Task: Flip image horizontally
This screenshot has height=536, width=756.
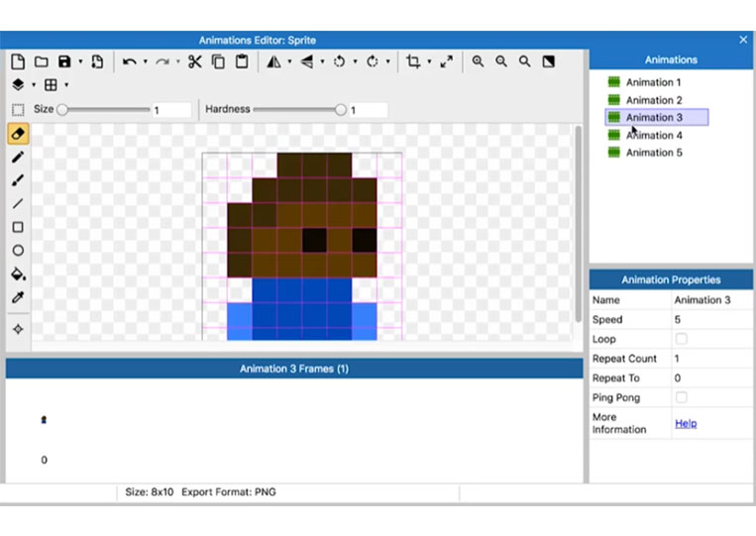Action: pyautogui.click(x=273, y=61)
